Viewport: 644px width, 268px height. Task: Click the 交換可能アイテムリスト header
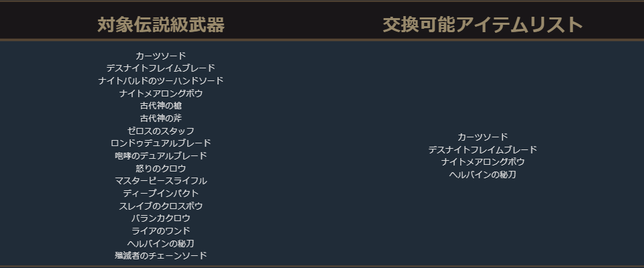pos(482,25)
